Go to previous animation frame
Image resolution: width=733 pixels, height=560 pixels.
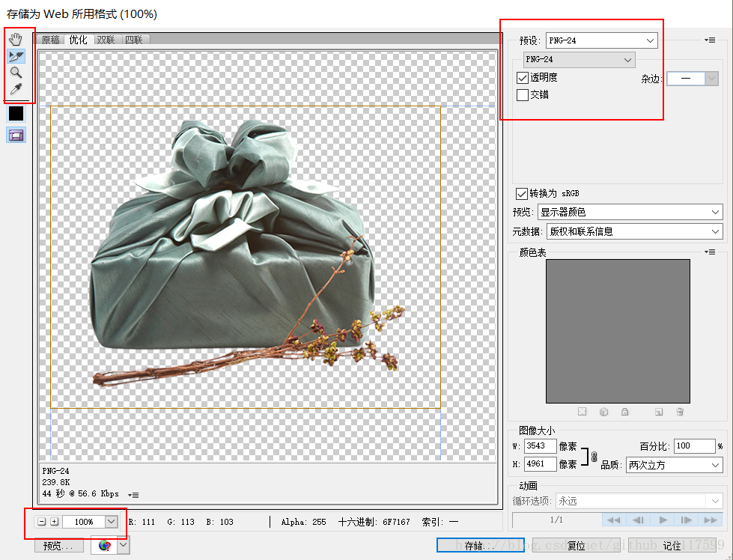point(638,520)
